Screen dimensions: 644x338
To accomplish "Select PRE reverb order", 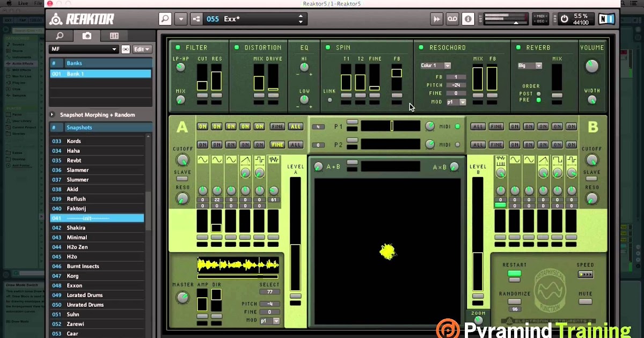I will coord(539,100).
